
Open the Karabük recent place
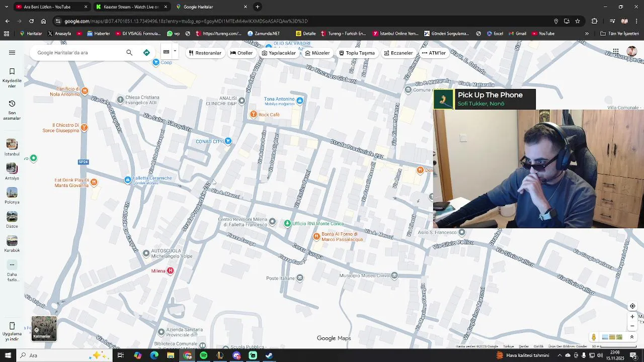pyautogui.click(x=12, y=244)
